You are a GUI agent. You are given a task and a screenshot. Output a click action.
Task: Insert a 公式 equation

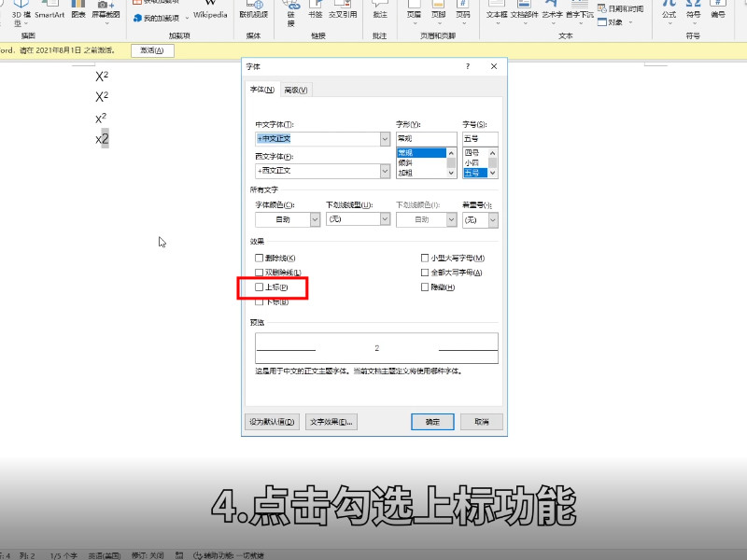point(669,12)
